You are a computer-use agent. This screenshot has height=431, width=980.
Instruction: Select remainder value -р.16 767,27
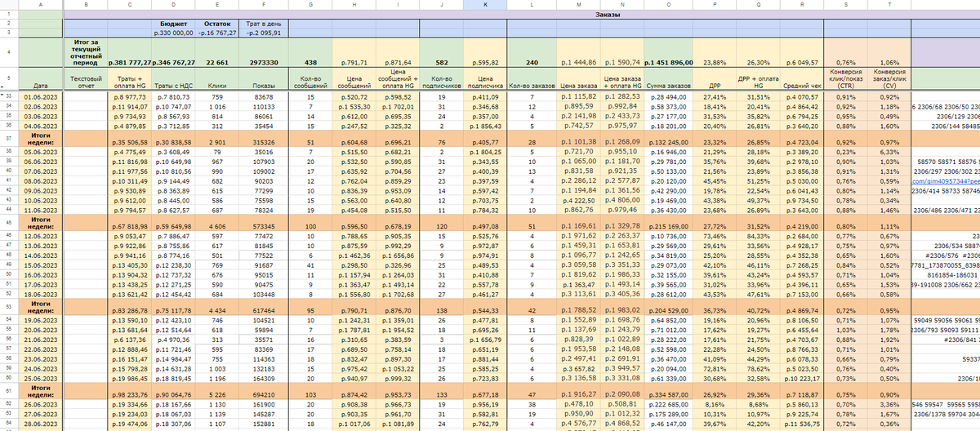(216, 33)
